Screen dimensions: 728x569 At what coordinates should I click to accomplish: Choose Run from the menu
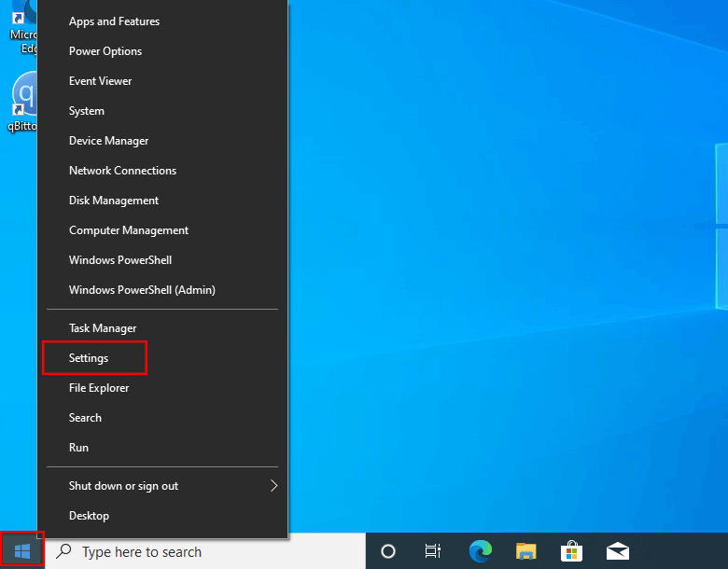coord(79,448)
